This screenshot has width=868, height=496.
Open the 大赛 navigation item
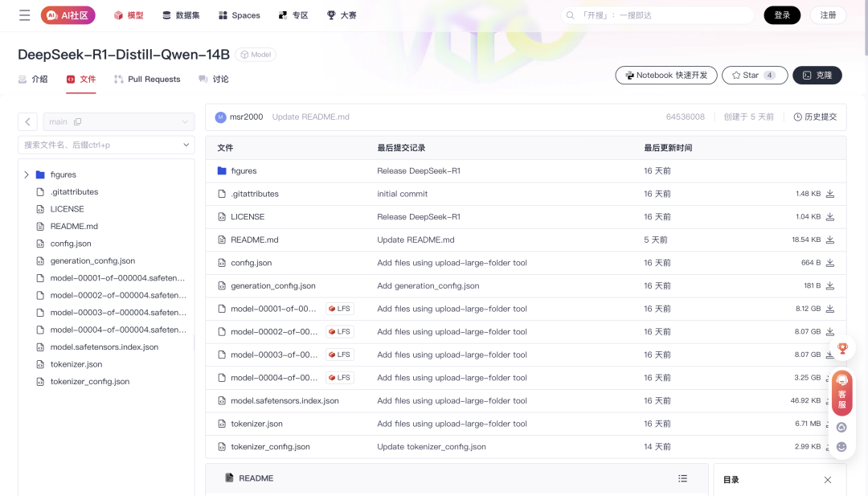click(342, 15)
